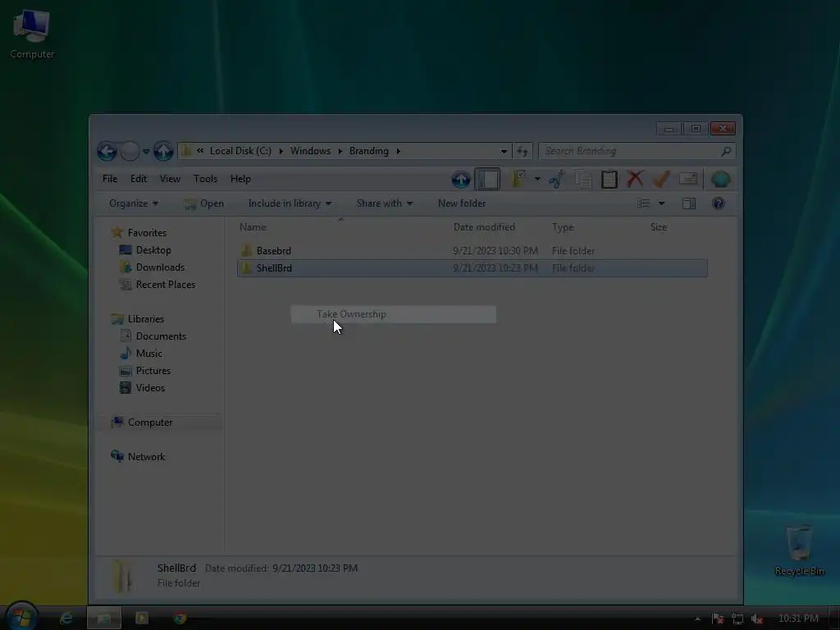Click the Change your view list icon
The image size is (840, 630).
(x=643, y=203)
